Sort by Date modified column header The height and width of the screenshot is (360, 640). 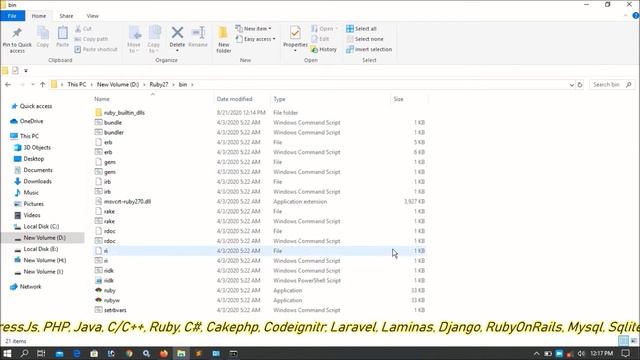click(x=234, y=99)
